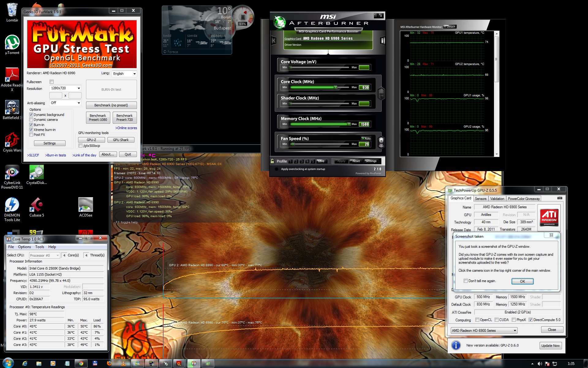Click the Afterburner profile lock icon
The width and height of the screenshot is (588, 368).
tap(272, 161)
